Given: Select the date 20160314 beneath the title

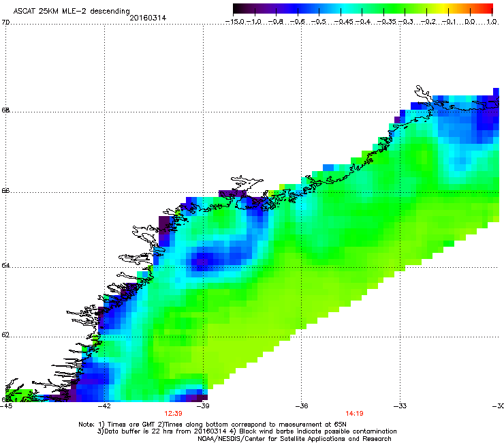Looking at the screenshot, I should (148, 18).
